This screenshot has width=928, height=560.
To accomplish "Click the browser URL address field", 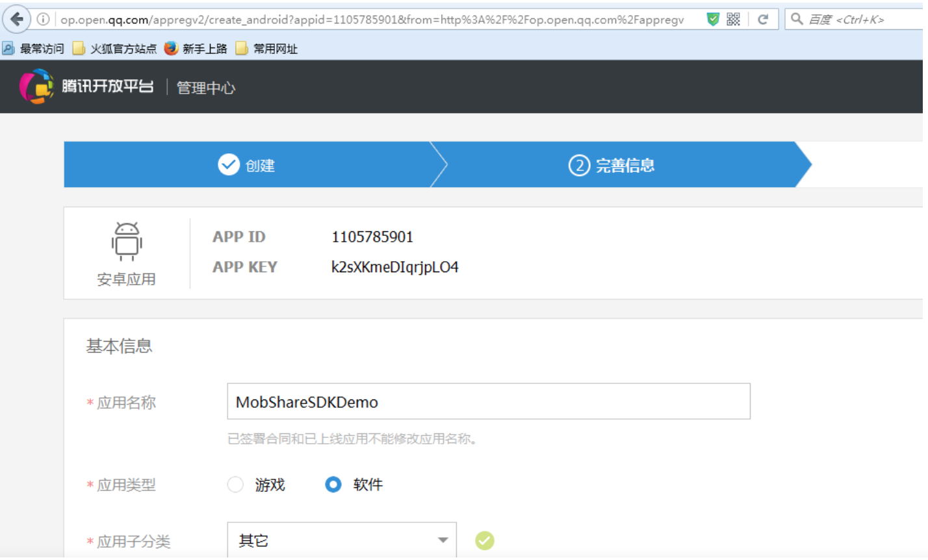I will point(372,19).
